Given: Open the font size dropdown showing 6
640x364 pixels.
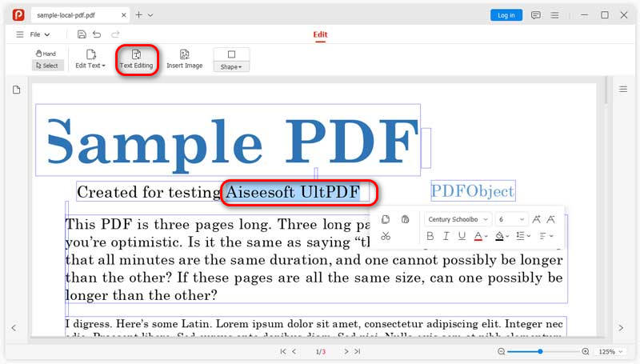Looking at the screenshot, I should [511, 219].
